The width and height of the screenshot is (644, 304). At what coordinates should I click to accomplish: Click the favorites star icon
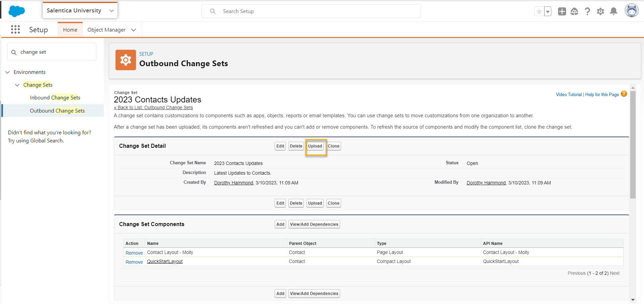(x=539, y=11)
